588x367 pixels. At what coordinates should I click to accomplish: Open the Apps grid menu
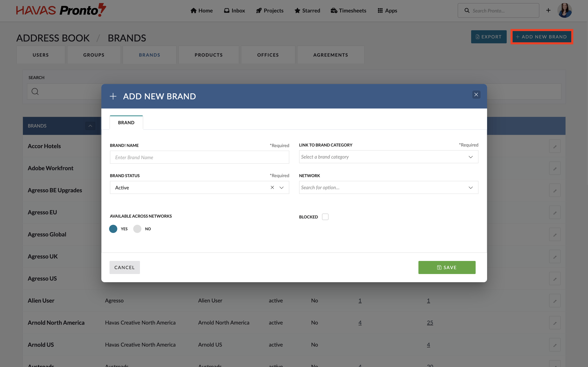click(387, 10)
